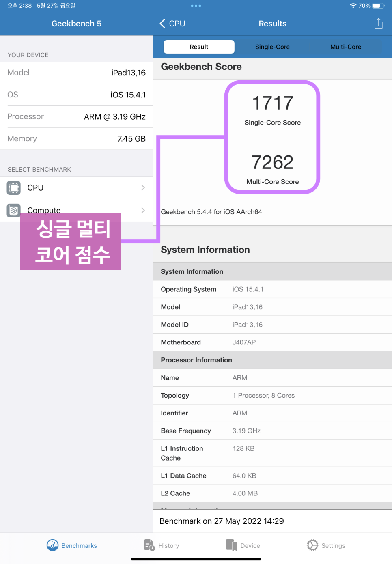Open the Compute benchmark icon
This screenshot has width=392, height=564.
coord(14,210)
